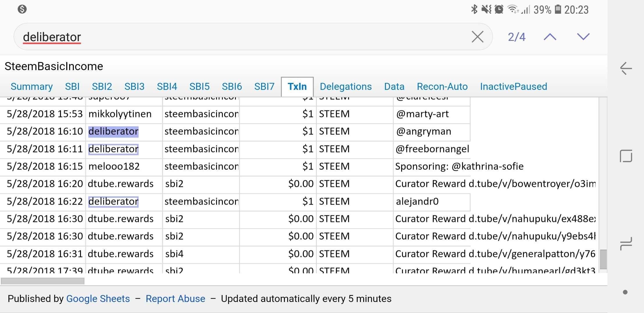Tap the navigation bar dot indicator
This screenshot has width=644, height=313.
pyautogui.click(x=625, y=292)
